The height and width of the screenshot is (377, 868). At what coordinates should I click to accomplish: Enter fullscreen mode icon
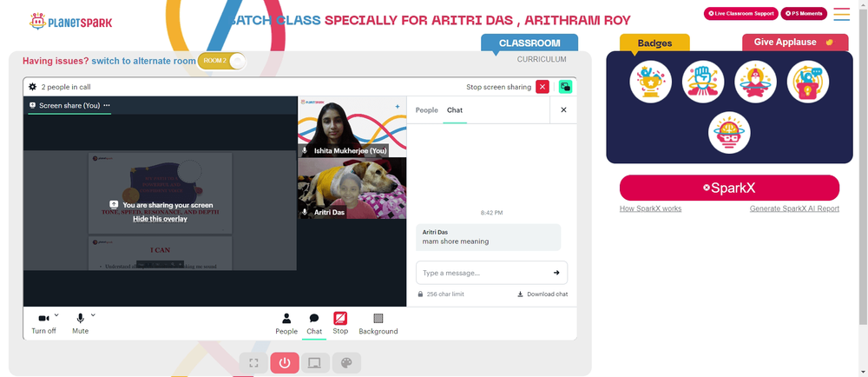(x=253, y=363)
